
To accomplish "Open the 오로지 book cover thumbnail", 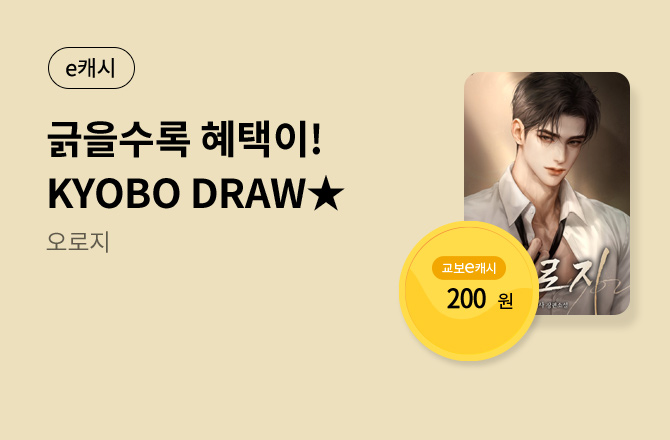I will click(547, 193).
